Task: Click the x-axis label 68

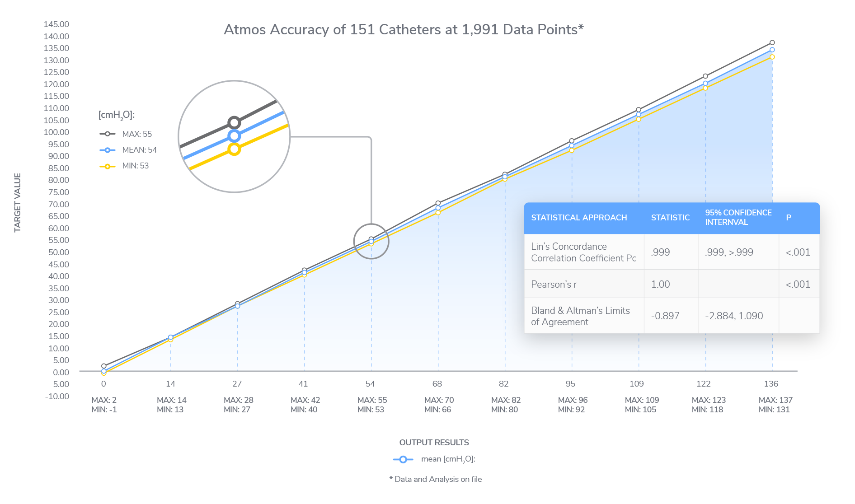Action: 437,384
